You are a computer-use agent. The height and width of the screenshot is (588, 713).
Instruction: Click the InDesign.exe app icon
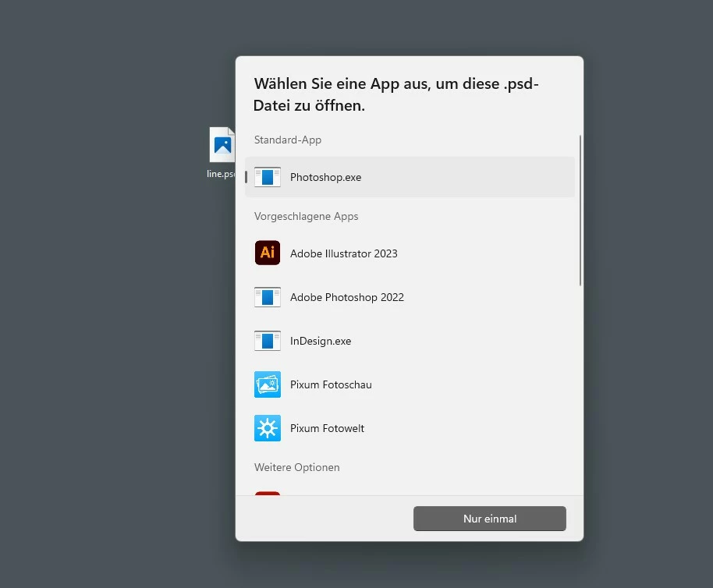point(268,341)
